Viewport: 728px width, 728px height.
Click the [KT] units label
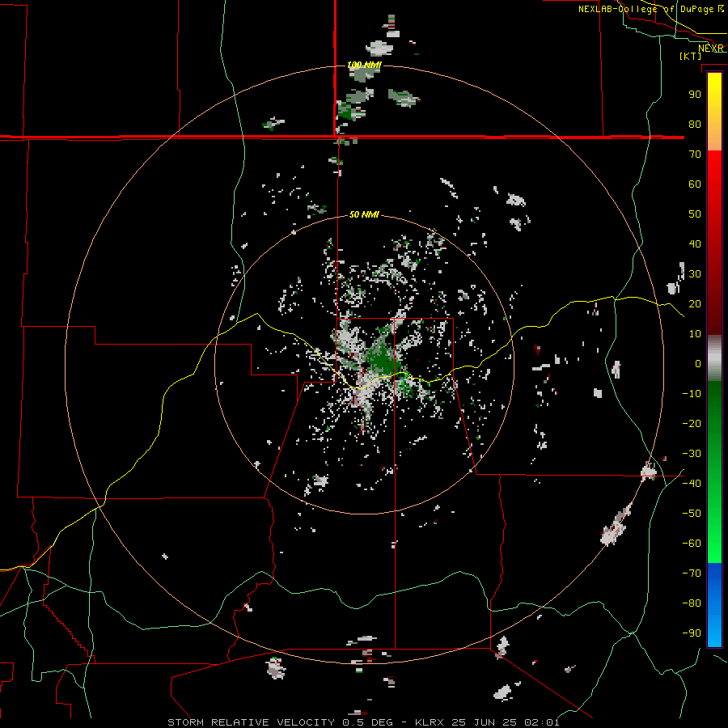click(691, 56)
